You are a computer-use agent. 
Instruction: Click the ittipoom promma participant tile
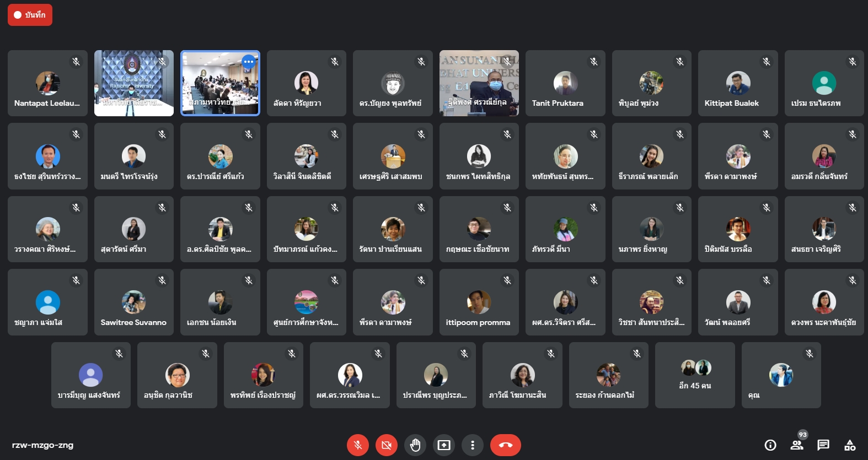[479, 302]
